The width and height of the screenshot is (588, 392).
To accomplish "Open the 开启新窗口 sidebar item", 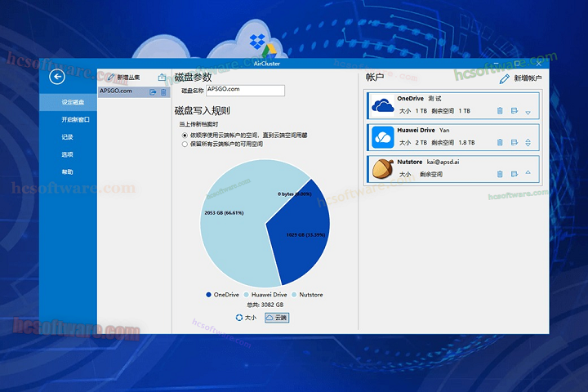I will tap(69, 119).
